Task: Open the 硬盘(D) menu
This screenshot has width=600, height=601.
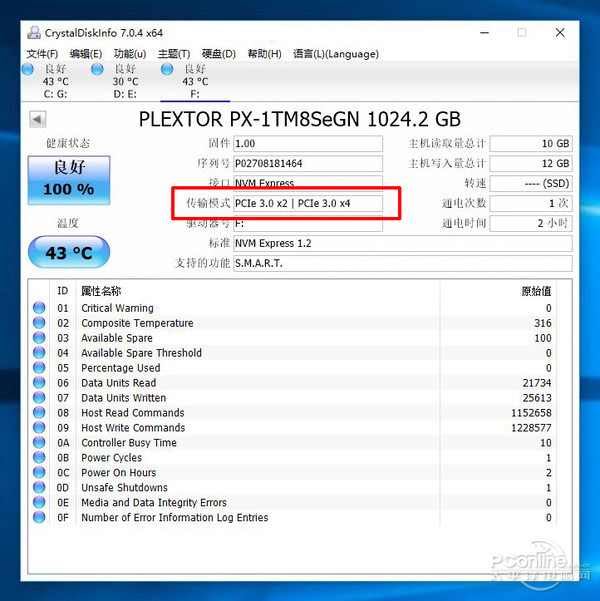Action: pos(219,54)
